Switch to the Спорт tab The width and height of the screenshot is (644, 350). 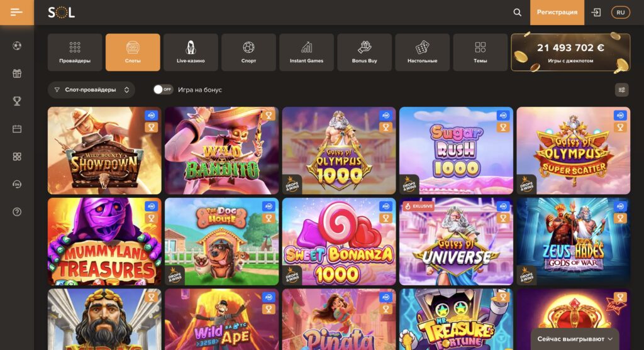pos(248,52)
